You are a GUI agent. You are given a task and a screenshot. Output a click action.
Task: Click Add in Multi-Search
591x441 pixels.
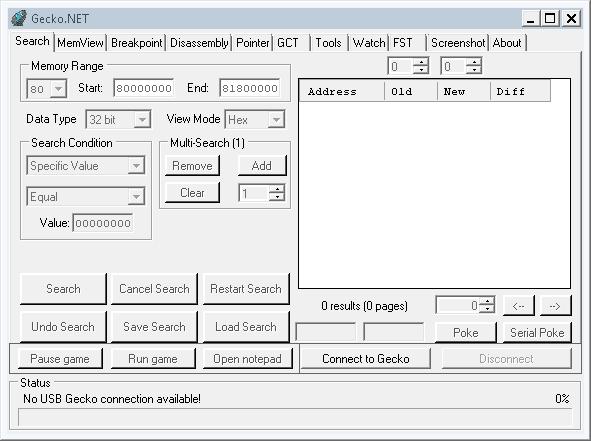point(262,166)
